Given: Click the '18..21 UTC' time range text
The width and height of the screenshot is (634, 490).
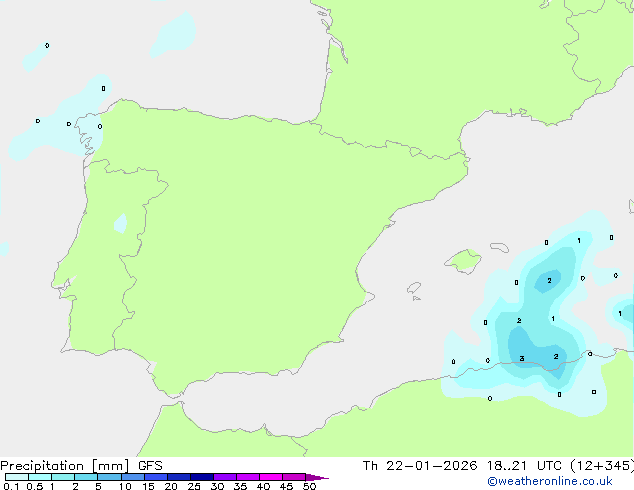Looking at the screenshot, I should [524, 466].
